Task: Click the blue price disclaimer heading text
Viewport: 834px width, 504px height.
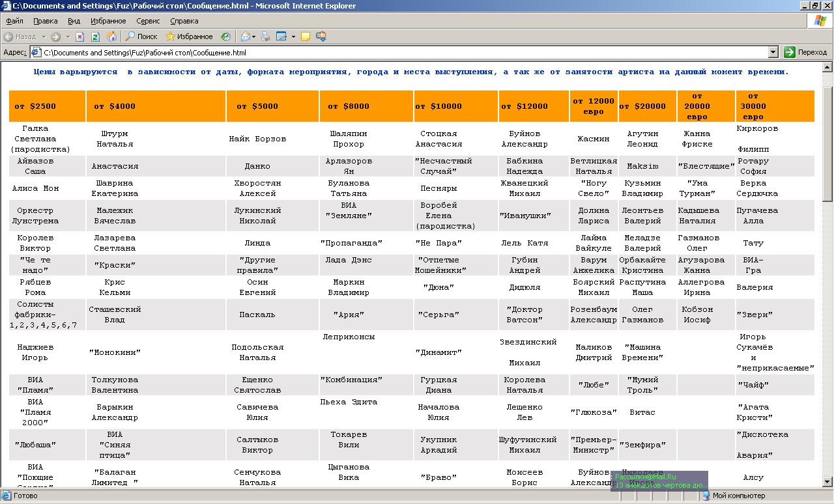Action: [x=411, y=72]
